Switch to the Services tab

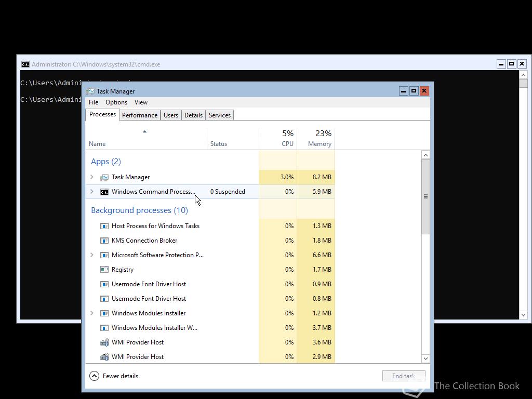220,115
